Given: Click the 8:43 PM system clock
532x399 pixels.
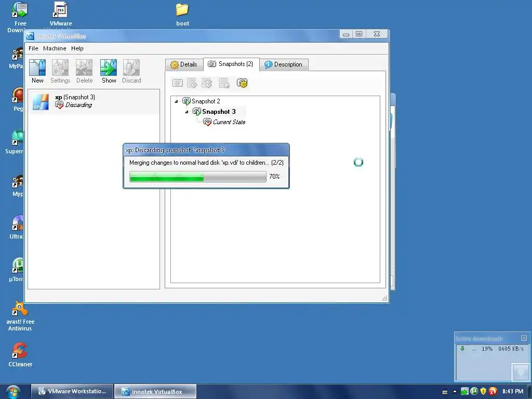Looking at the screenshot, I should 513,391.
